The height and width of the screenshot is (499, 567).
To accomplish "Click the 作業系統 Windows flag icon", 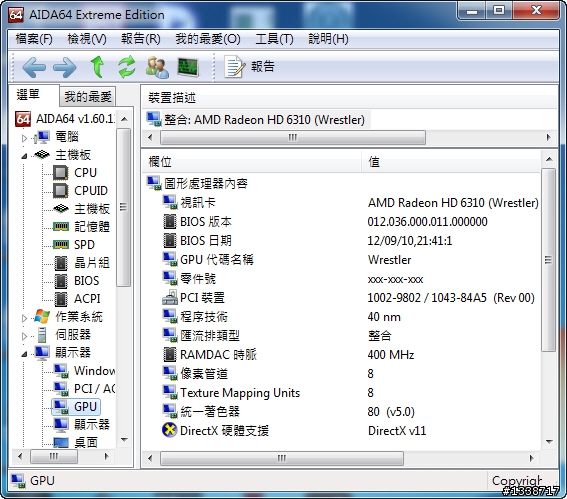I will tap(42, 317).
